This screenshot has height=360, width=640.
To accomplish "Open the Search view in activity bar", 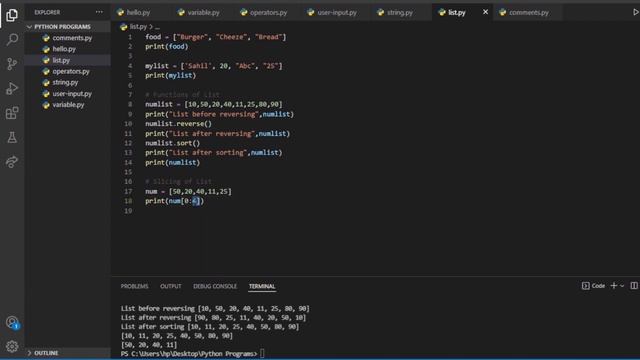I will pyautogui.click(x=12, y=40).
